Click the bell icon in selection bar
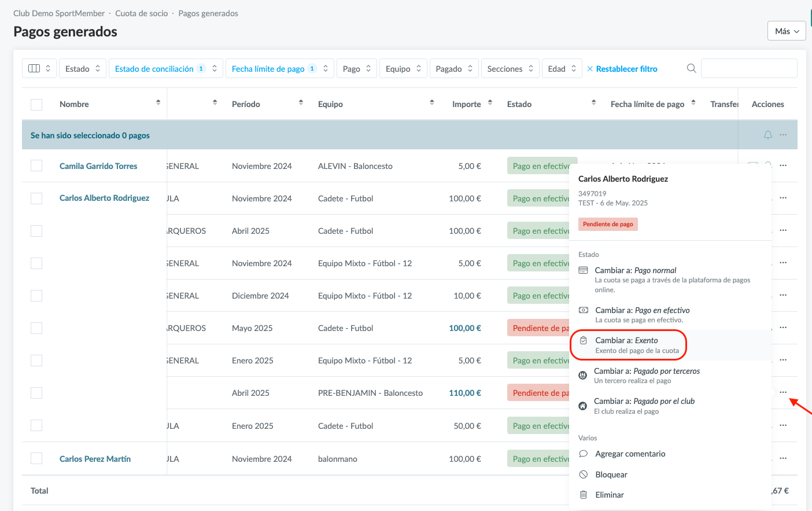Viewport: 812px width, 511px height. (x=767, y=135)
